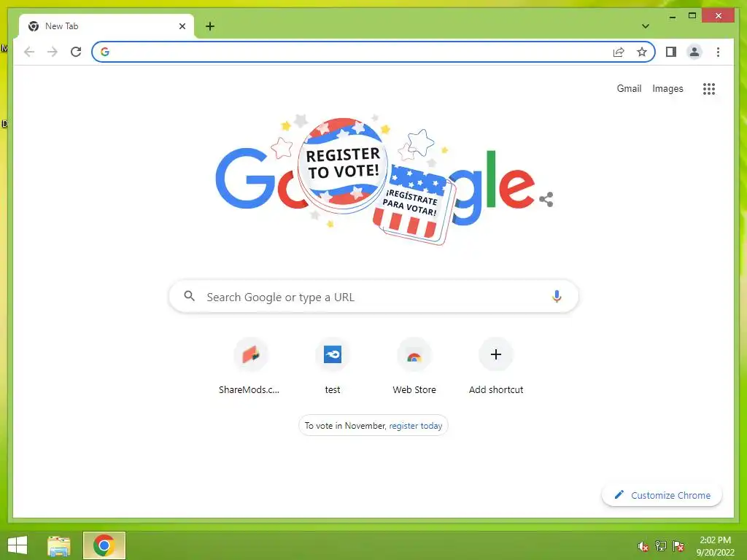Open the Windows Start menu
This screenshot has height=560, width=747.
tap(18, 545)
